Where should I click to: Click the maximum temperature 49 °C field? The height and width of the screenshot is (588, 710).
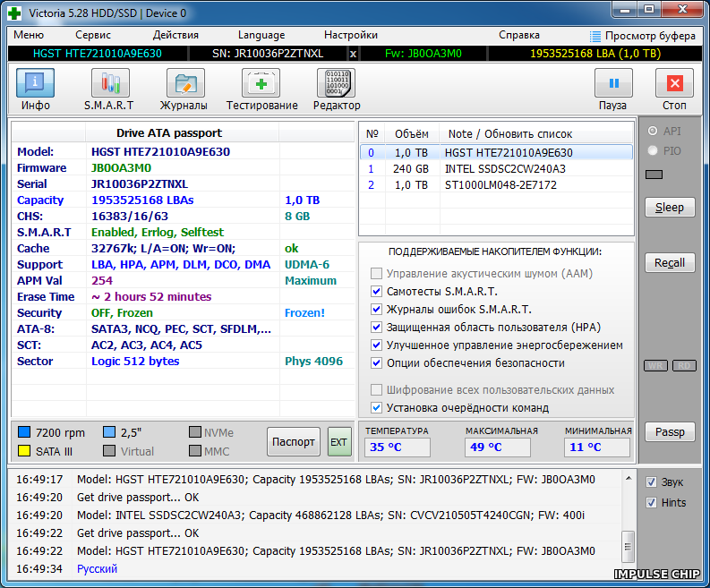point(497,447)
